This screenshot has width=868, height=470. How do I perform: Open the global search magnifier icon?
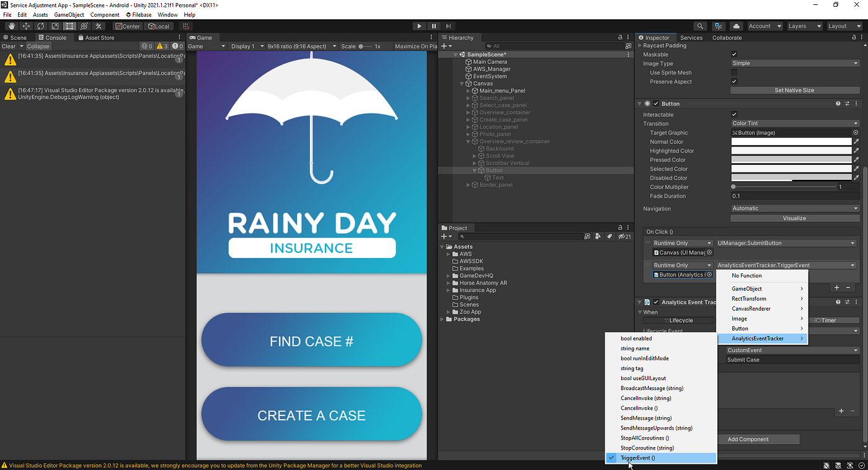pos(700,26)
